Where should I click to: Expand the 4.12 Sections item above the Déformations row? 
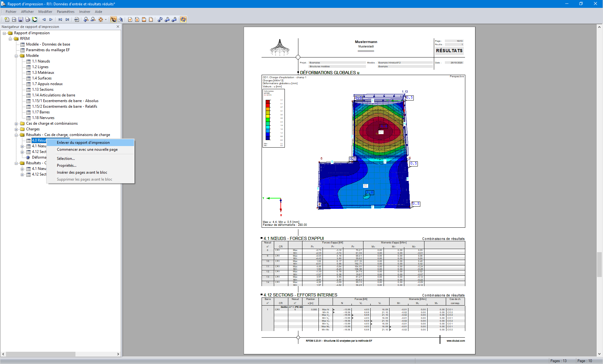pos(22,152)
